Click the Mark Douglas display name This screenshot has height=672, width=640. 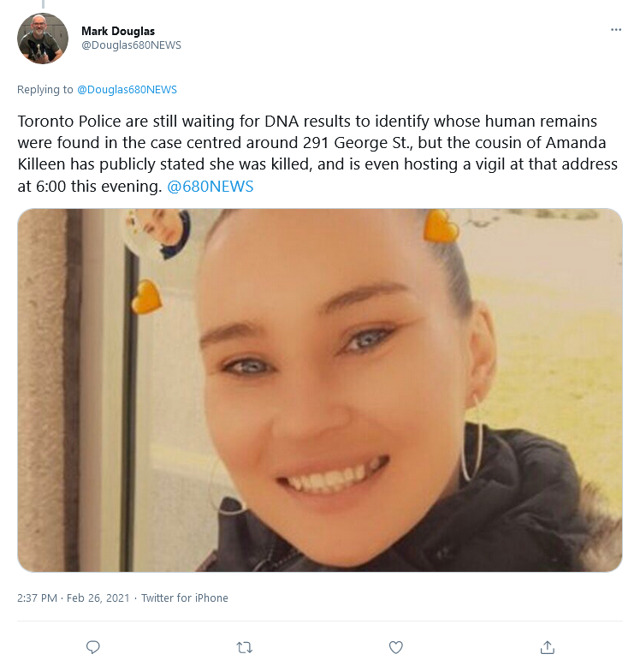(118, 31)
